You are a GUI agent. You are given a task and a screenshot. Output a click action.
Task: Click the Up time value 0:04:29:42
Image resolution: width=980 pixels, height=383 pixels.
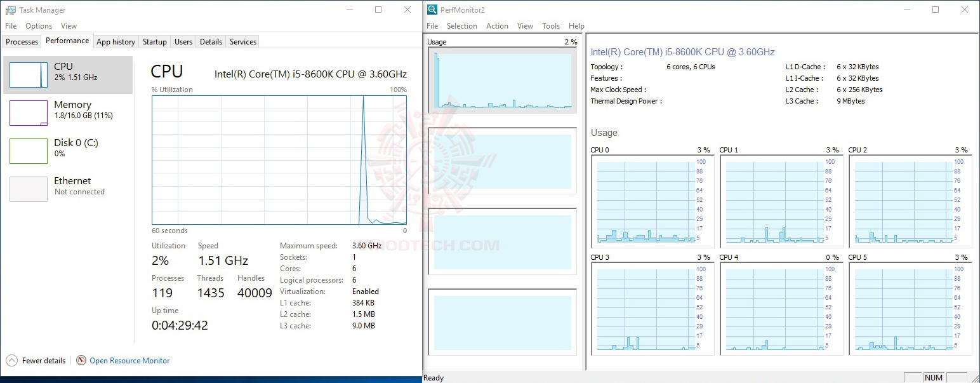180,325
